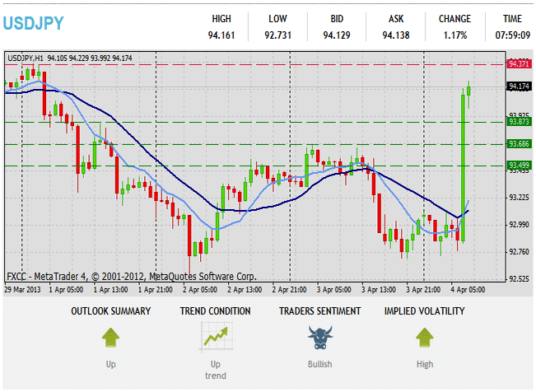
Task: Click the TIME value 07:59:09
Action: (513, 35)
